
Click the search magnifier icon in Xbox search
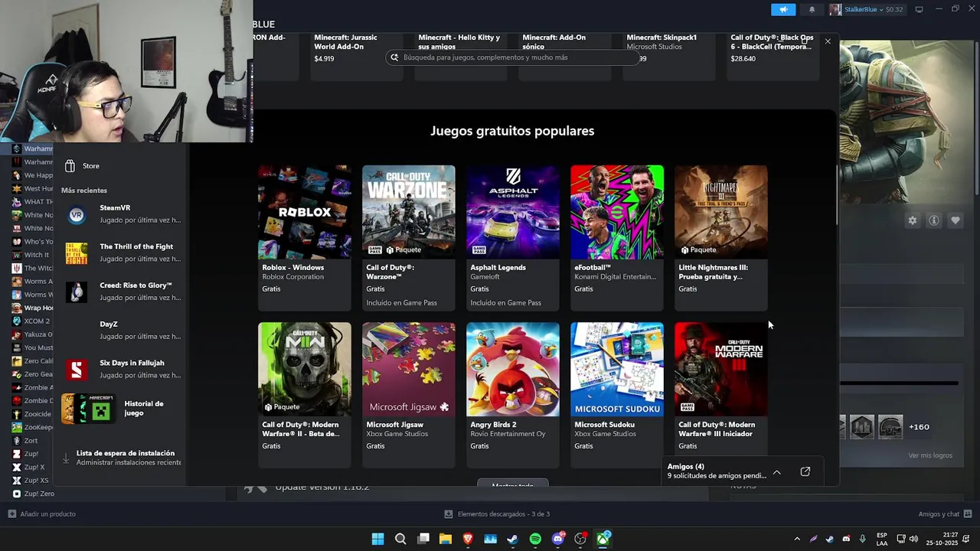[x=394, y=57]
